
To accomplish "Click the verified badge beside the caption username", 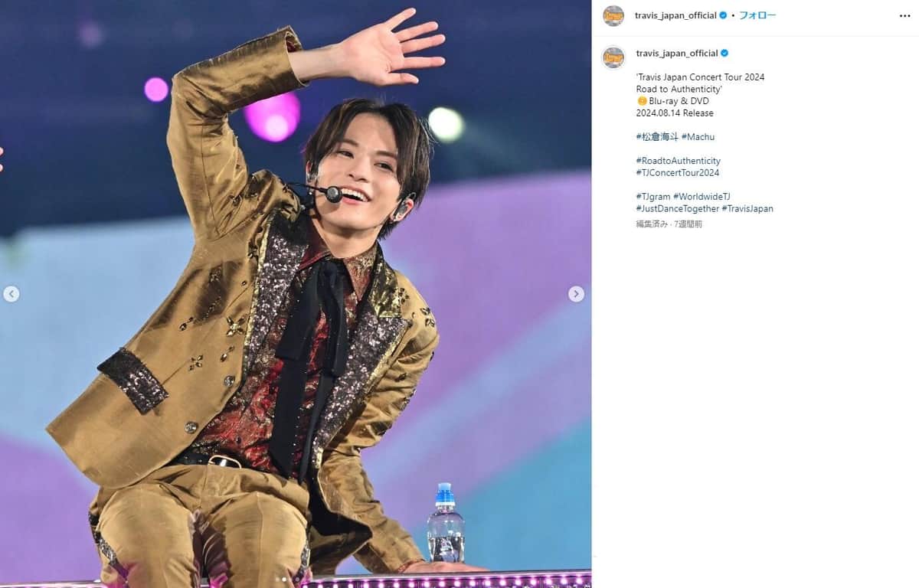I will 724,53.
